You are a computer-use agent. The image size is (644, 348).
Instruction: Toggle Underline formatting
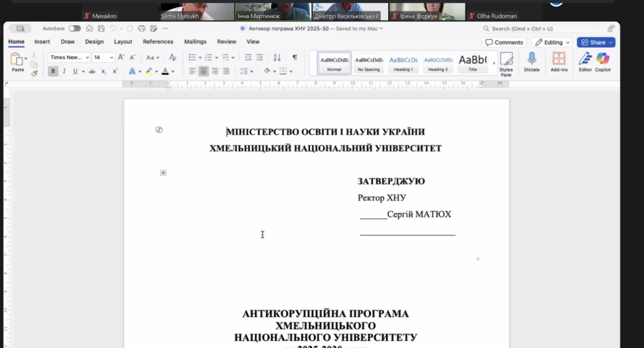click(x=75, y=71)
